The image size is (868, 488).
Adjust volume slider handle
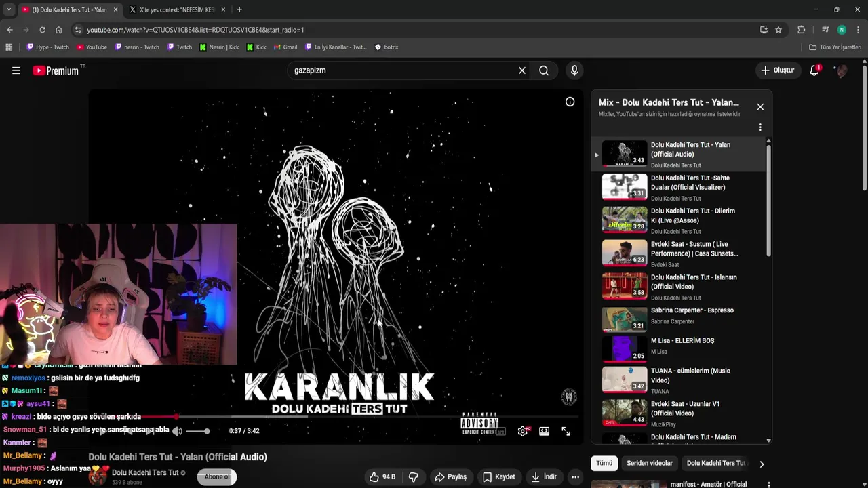[x=207, y=431]
